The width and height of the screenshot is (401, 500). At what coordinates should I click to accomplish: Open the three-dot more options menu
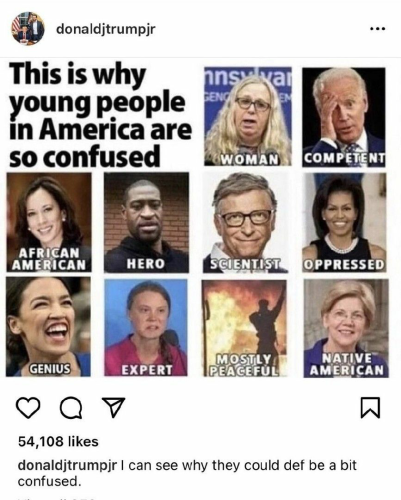378,29
